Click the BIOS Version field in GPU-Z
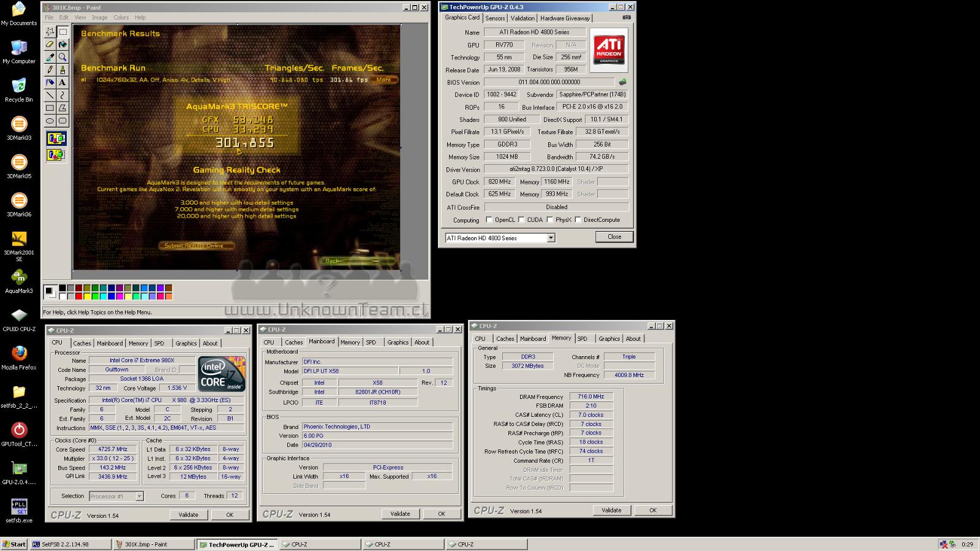980x551 pixels. coord(549,82)
